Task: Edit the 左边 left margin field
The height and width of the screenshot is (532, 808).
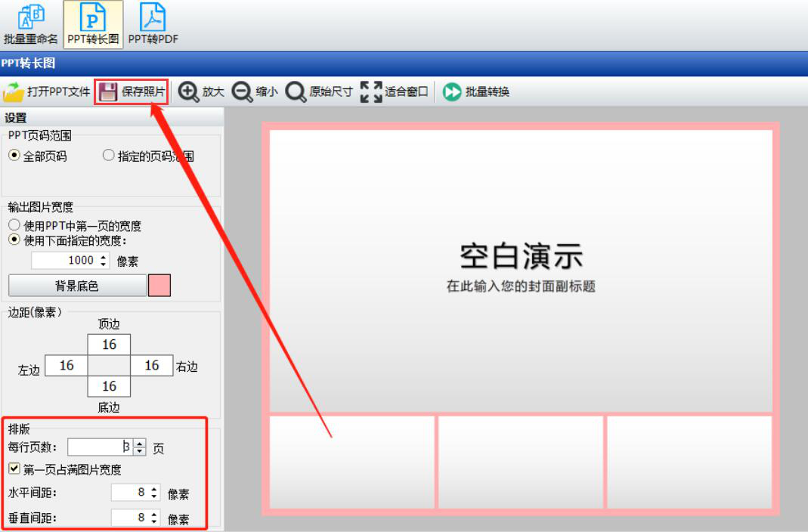Action: pos(67,366)
